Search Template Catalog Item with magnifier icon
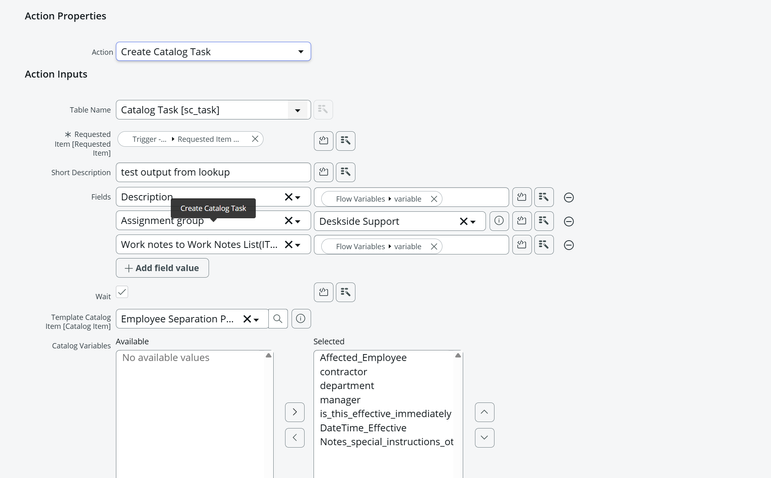Viewport: 771px width, 478px height. pos(278,319)
